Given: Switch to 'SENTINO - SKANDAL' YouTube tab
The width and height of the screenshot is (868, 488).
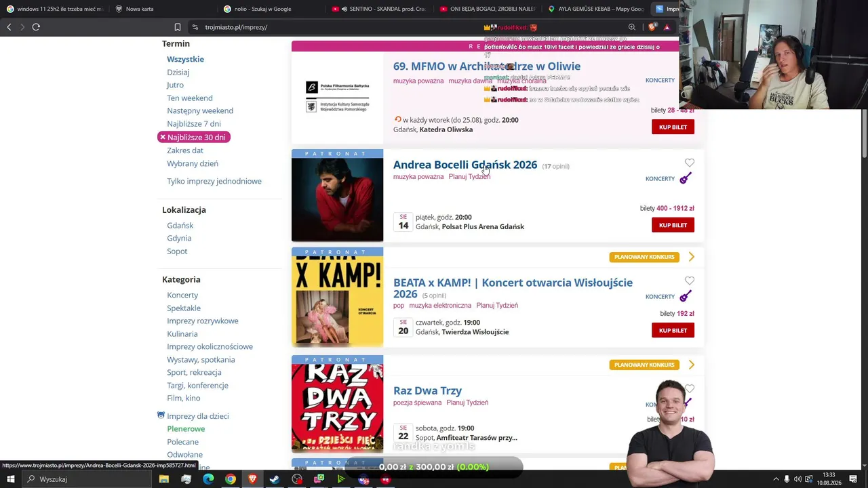Looking at the screenshot, I should point(380,9).
